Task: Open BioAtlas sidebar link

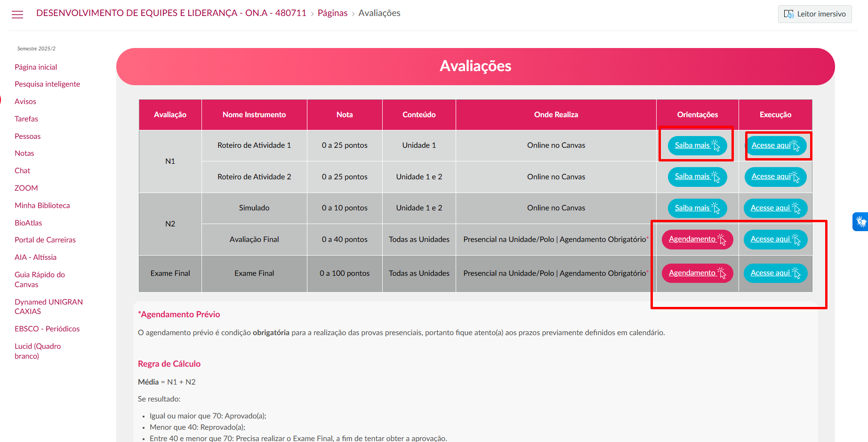Action: [x=28, y=223]
